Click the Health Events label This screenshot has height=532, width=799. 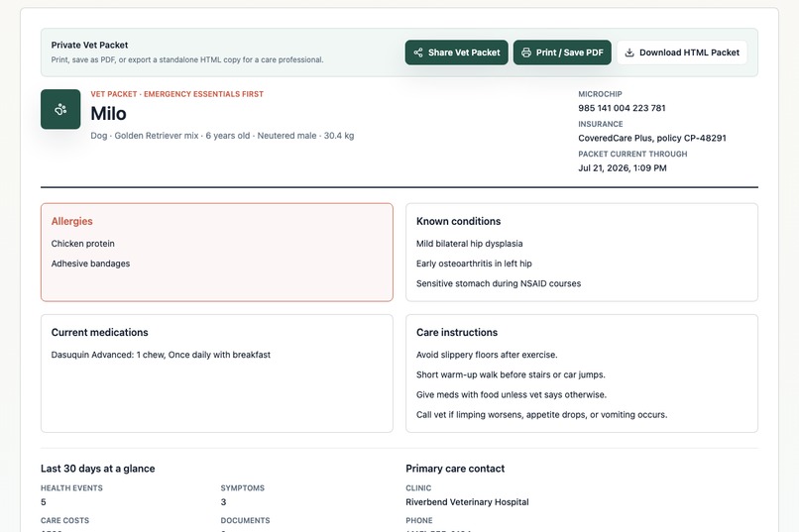pyautogui.click(x=71, y=488)
